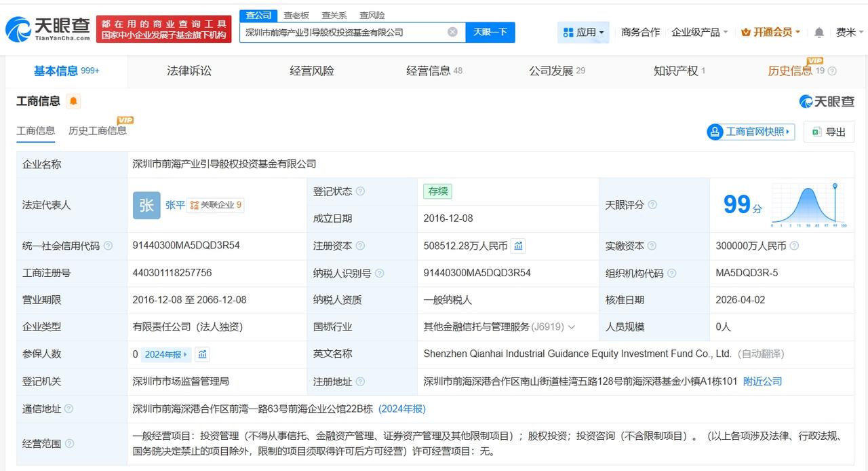Click the alert bell beside 工商信息 heading
868x471 pixels.
coord(73,101)
